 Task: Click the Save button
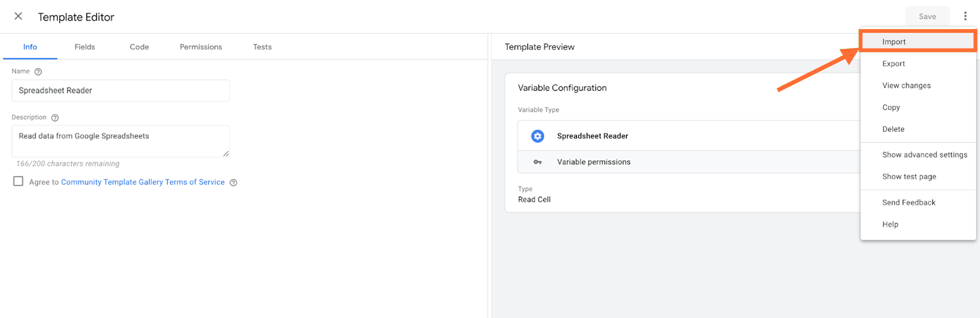coord(927,16)
